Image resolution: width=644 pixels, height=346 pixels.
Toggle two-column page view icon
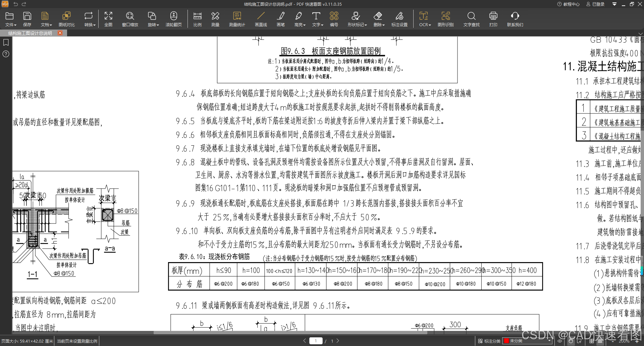[x=592, y=341]
